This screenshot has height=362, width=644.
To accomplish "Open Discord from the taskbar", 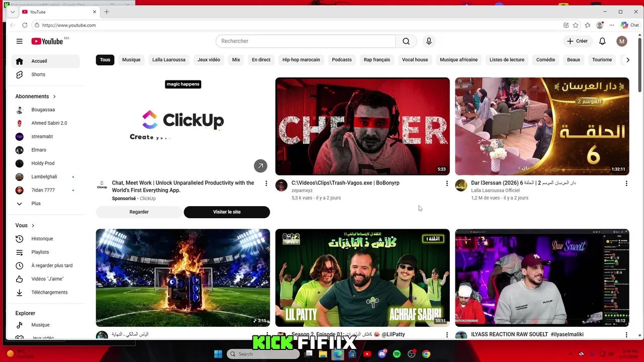I will pyautogui.click(x=382, y=354).
